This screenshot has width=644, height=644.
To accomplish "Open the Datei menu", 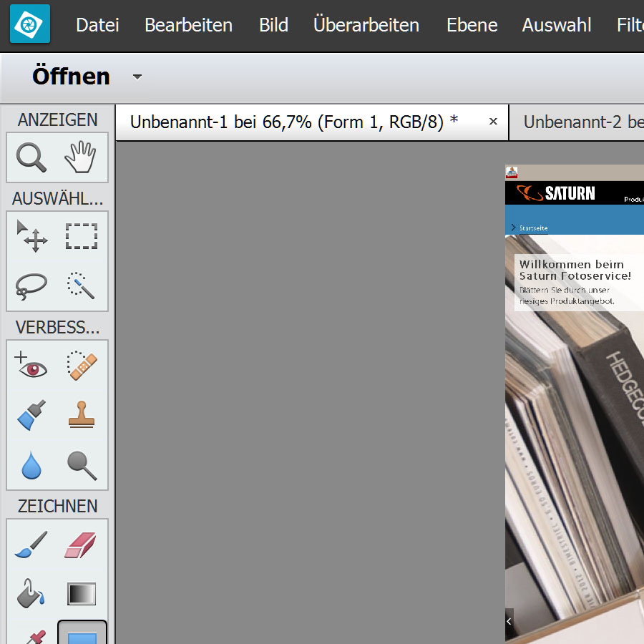I will click(97, 25).
